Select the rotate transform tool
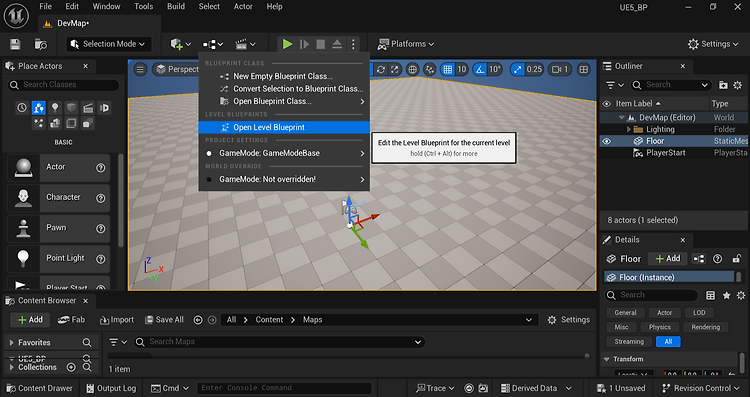750x397 pixels. coord(381,69)
